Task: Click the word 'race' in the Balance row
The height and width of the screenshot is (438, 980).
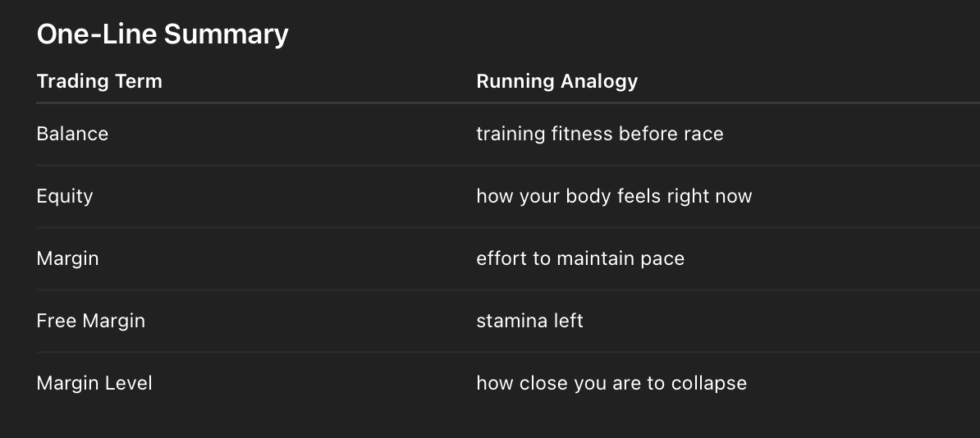Action: click(705, 134)
